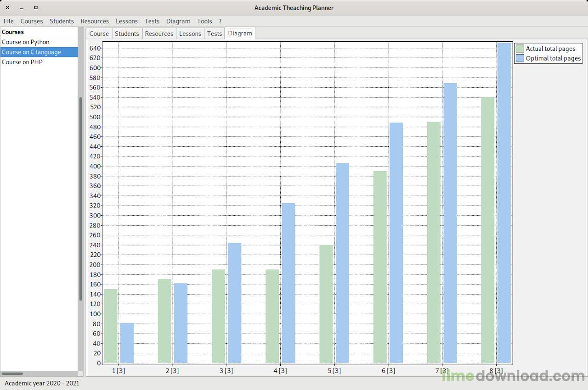Open the Tools menu
This screenshot has width=588, height=390.
[x=204, y=21]
